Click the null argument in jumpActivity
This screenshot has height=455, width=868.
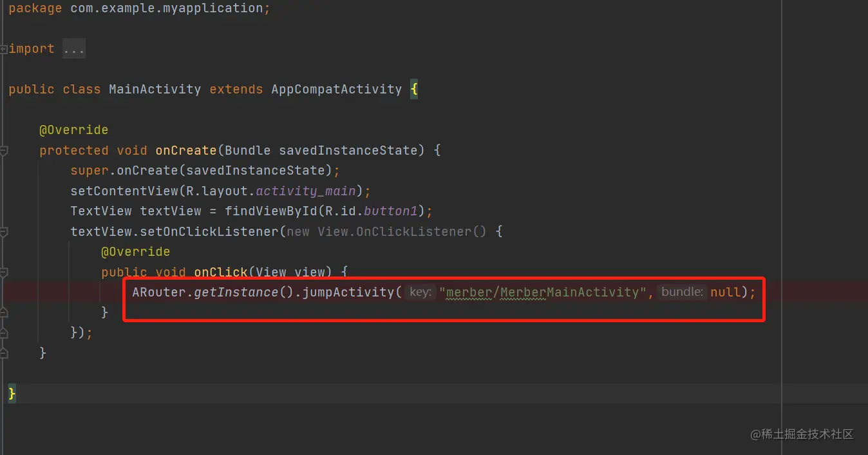tap(726, 292)
